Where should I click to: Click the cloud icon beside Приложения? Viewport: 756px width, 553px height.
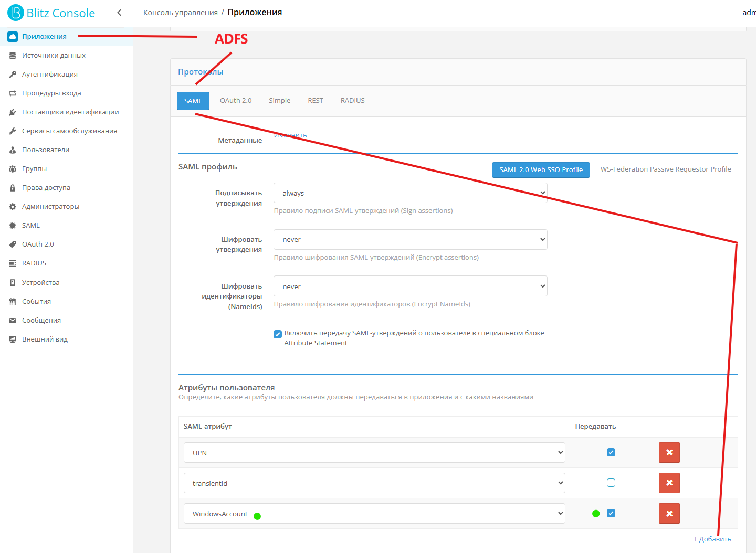coord(13,37)
